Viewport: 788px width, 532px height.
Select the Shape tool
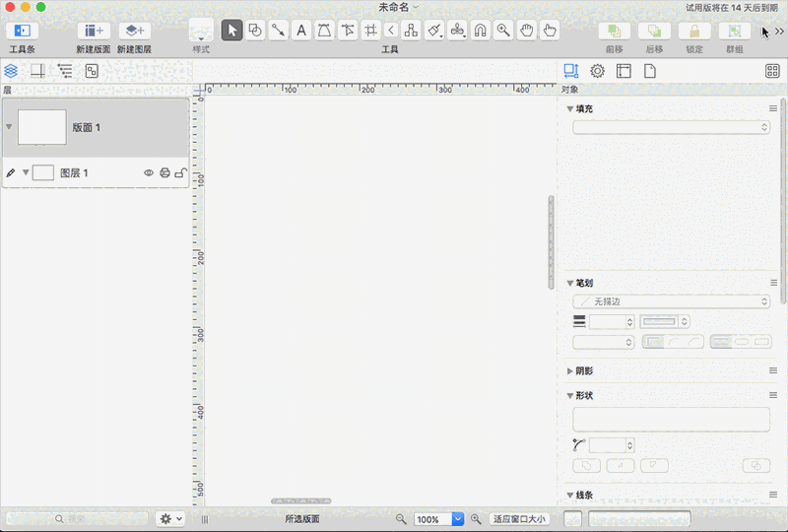(x=255, y=31)
